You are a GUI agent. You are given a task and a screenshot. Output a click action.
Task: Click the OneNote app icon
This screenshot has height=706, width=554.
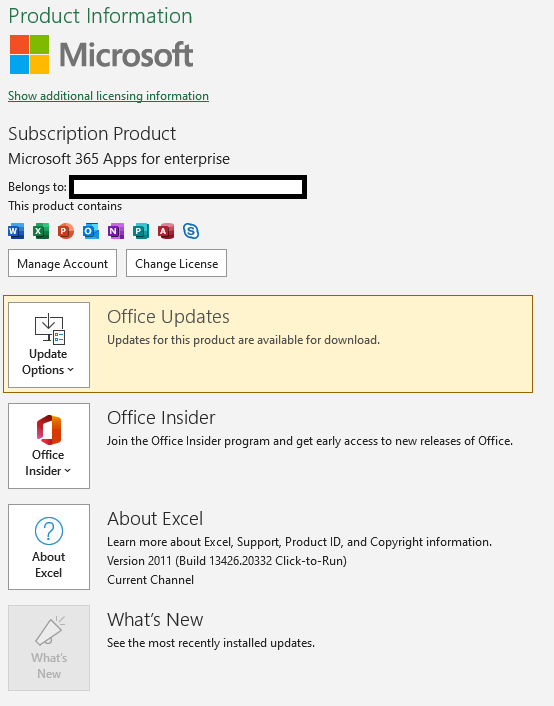(116, 231)
